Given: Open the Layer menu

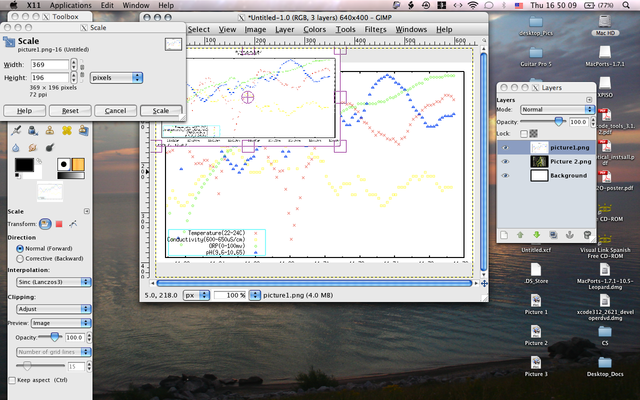Looking at the screenshot, I should [x=284, y=29].
